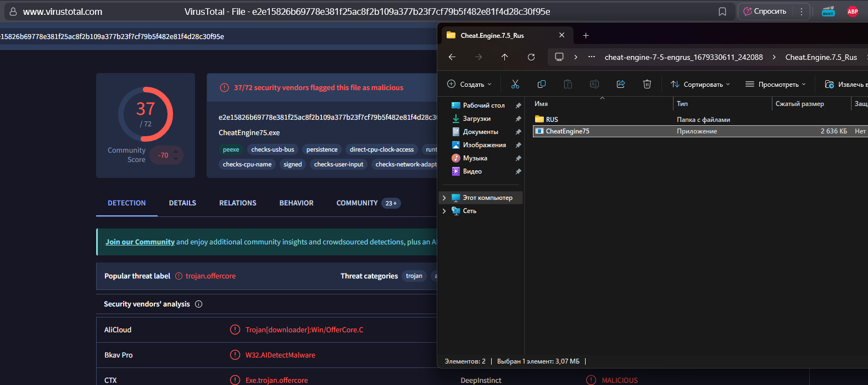
Task: Refresh the Explorer folder view
Action: (531, 57)
